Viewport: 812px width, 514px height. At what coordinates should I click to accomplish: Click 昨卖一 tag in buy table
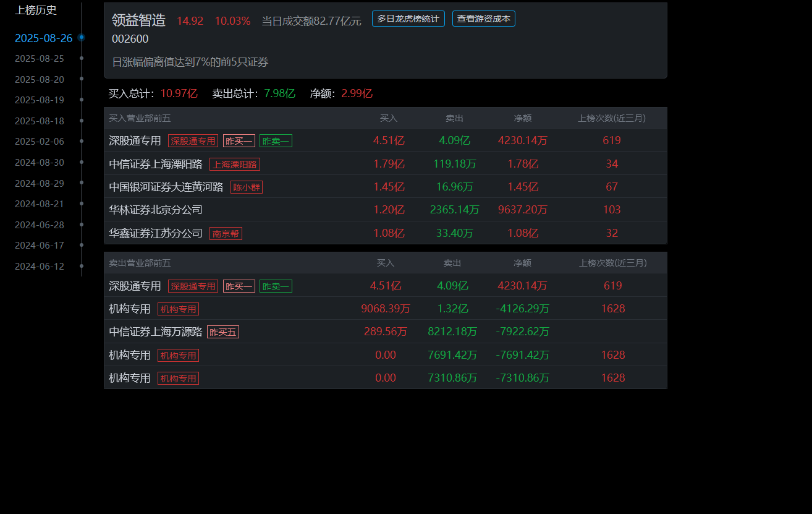[x=276, y=140]
